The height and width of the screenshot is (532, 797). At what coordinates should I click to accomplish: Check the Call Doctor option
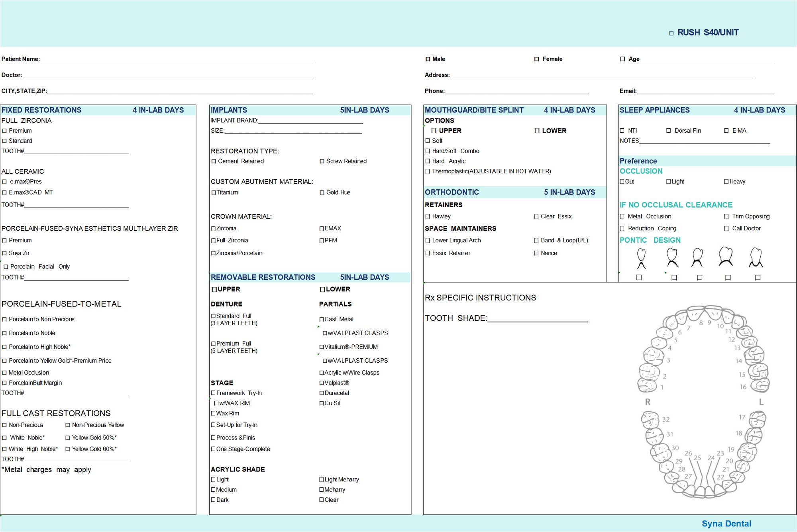point(726,228)
